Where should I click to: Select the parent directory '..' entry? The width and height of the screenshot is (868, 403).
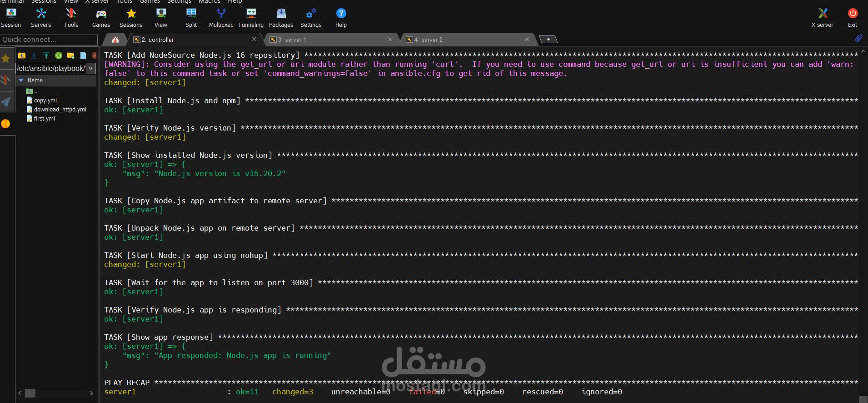32,91
